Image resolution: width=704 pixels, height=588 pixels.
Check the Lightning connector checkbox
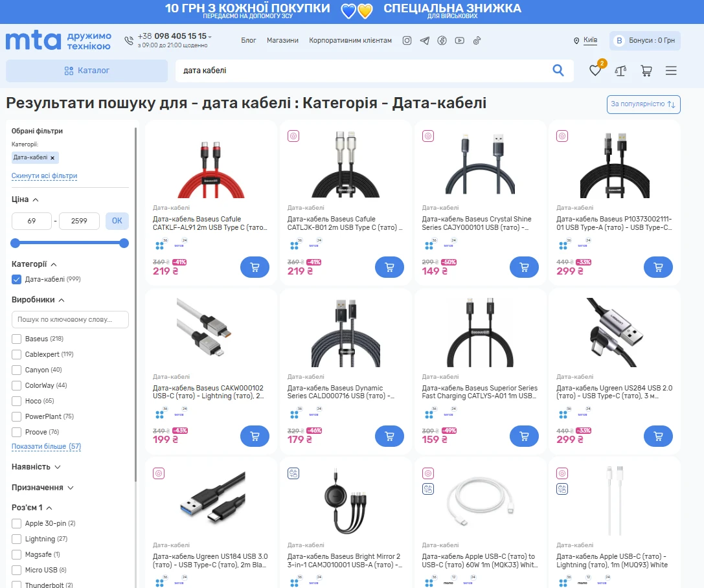click(17, 539)
